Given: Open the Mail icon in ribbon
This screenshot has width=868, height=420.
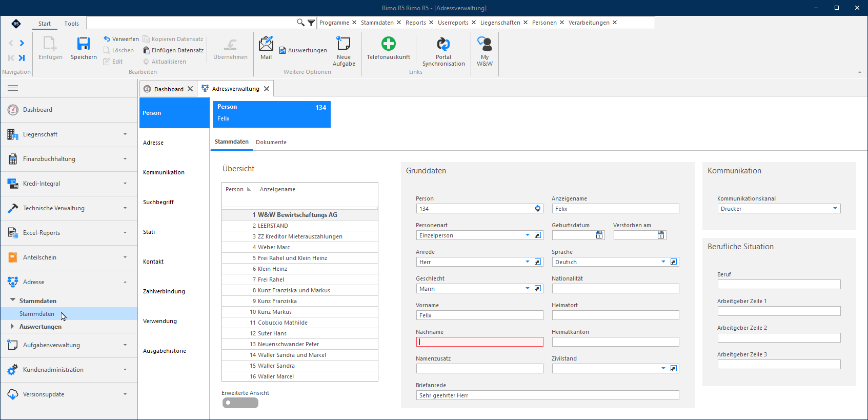Looking at the screenshot, I should tap(266, 44).
